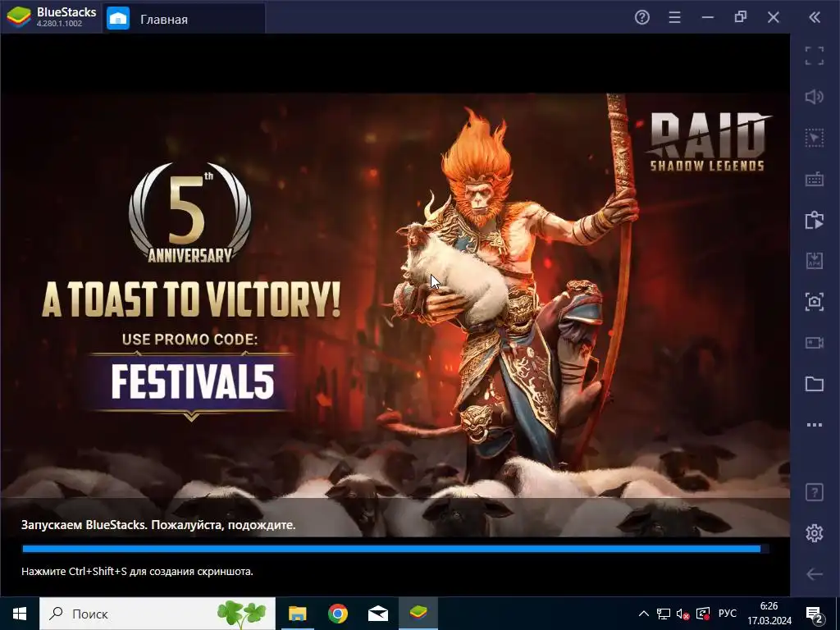Show more sidebar tools via three dots

click(x=815, y=425)
